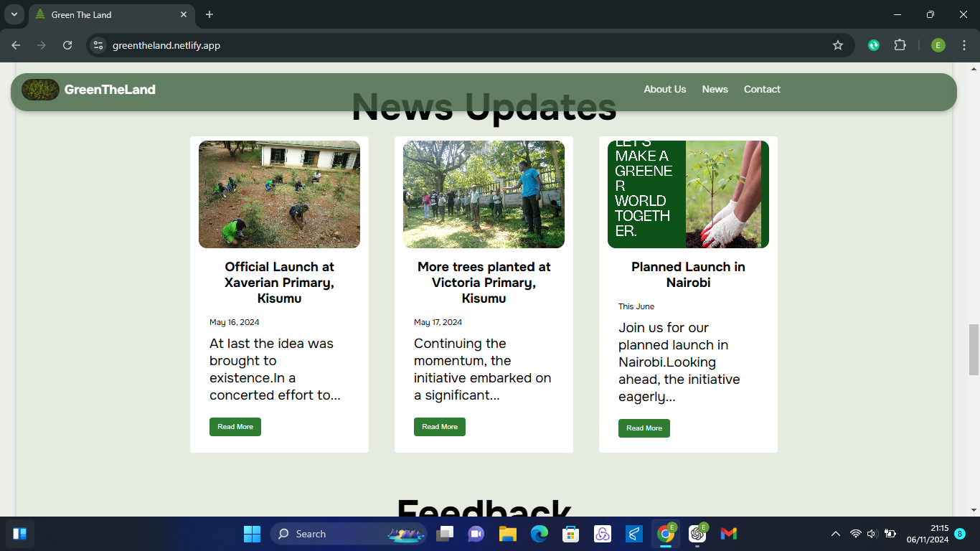Launch Microsoft Edge from the taskbar

pyautogui.click(x=540, y=534)
